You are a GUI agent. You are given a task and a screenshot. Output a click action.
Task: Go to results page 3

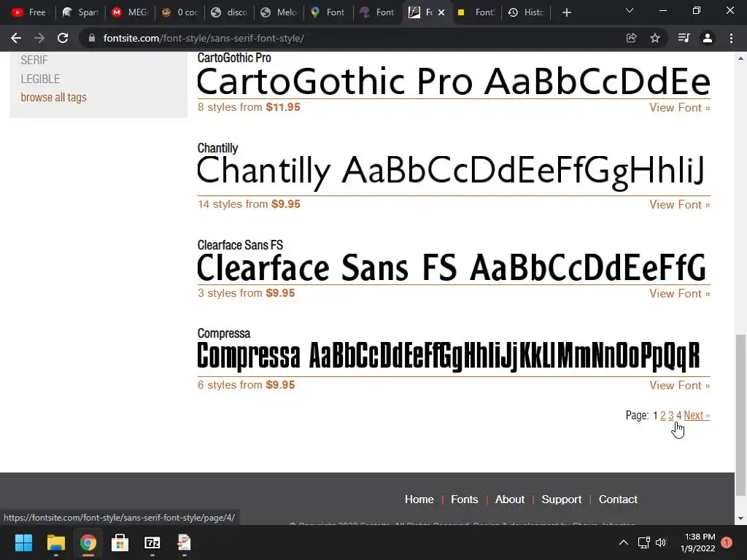671,415
